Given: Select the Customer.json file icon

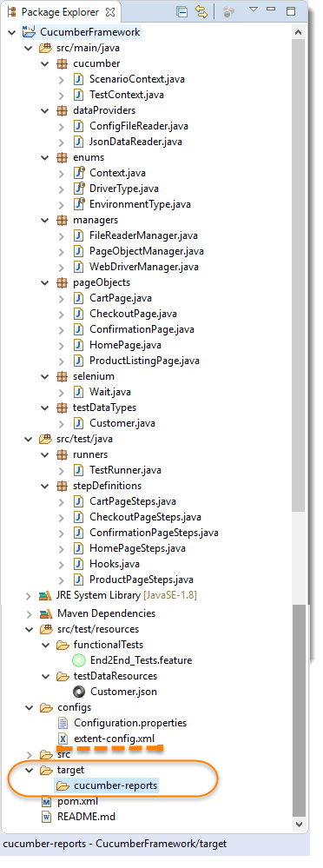Looking at the screenshot, I should (80, 692).
